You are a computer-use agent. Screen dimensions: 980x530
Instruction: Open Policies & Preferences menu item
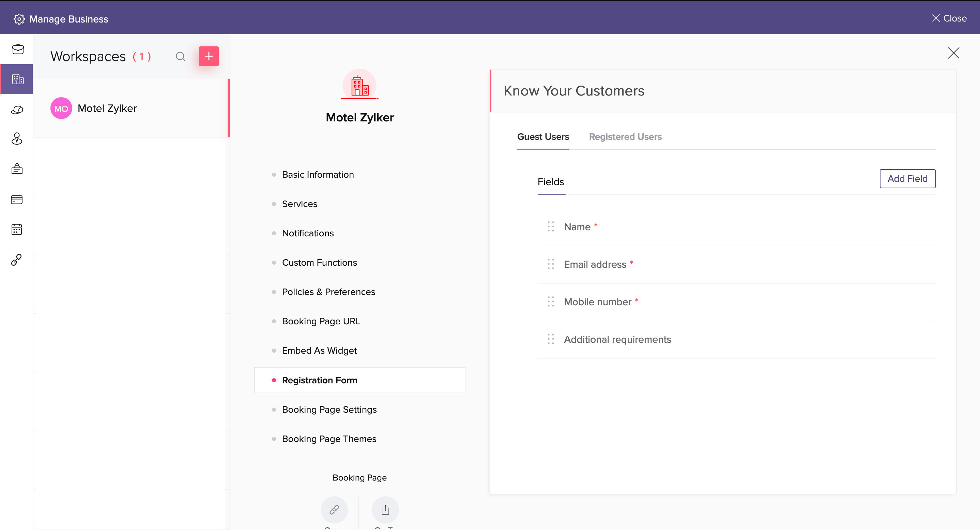coord(328,292)
